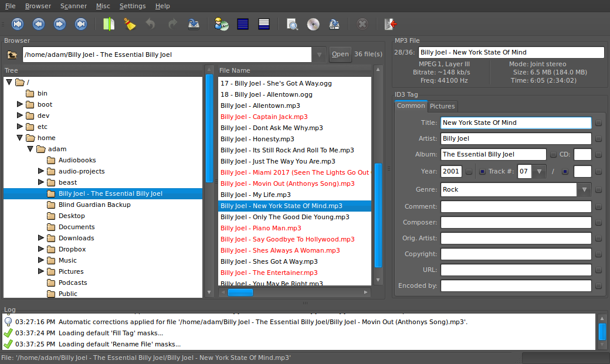Click into the Comment field
This screenshot has width=610, height=364.
click(516, 207)
